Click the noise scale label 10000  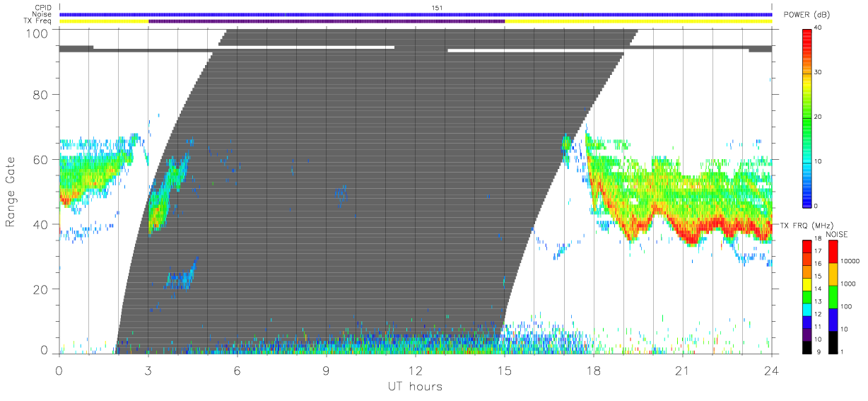851,260
